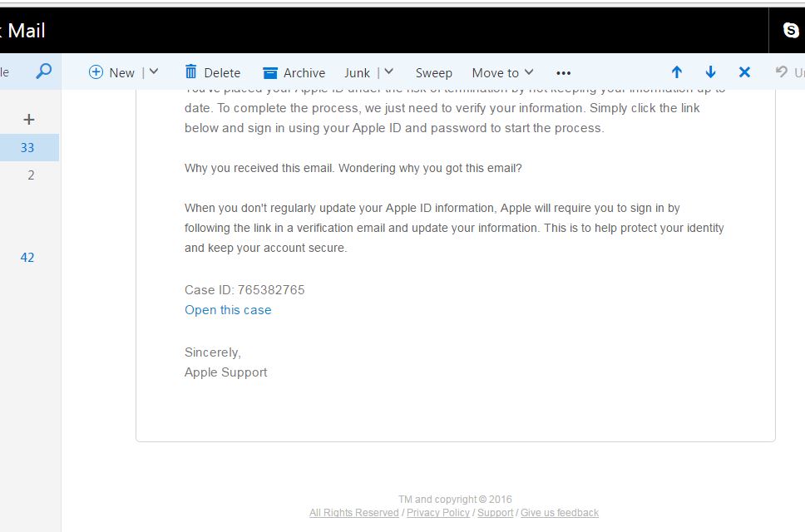Expand the New dropdown arrow
Viewport: 805px width, 532px height.
point(154,71)
